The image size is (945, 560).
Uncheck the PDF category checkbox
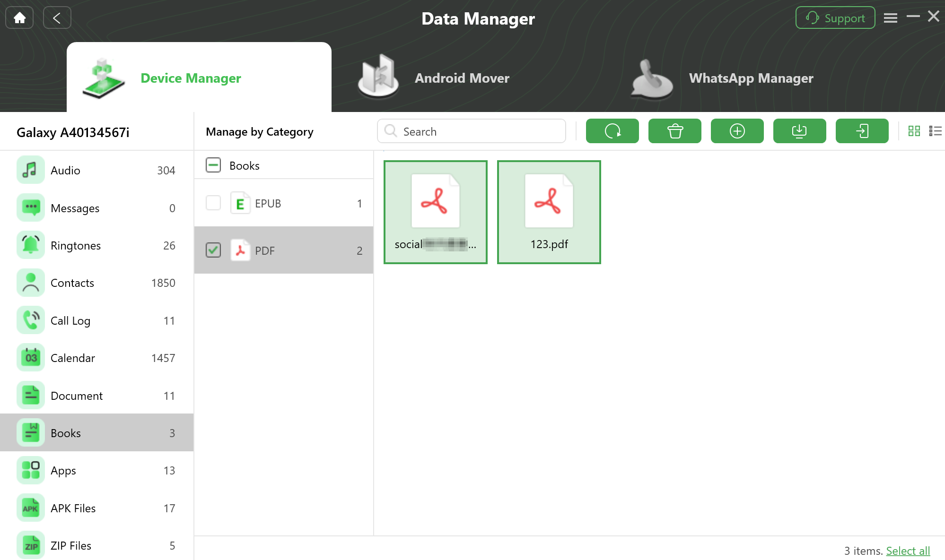(x=213, y=250)
